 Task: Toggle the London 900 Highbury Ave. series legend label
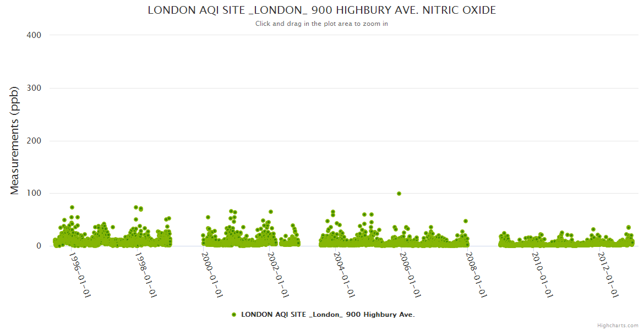[328, 315]
